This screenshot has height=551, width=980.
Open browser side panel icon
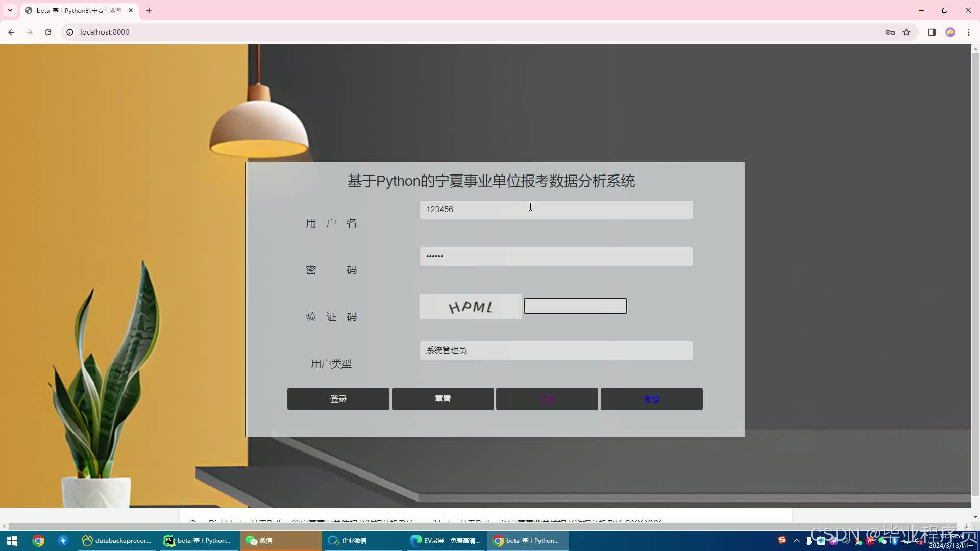pyautogui.click(x=932, y=32)
